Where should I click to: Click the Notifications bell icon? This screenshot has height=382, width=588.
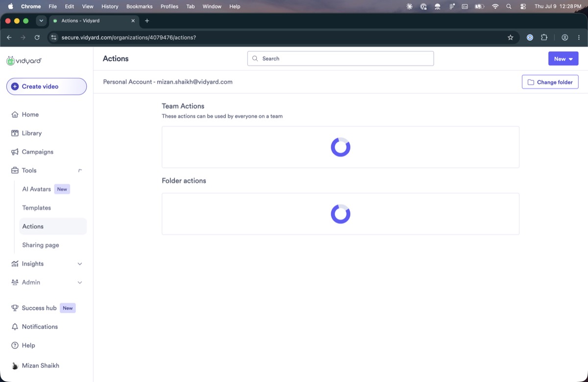(15, 327)
